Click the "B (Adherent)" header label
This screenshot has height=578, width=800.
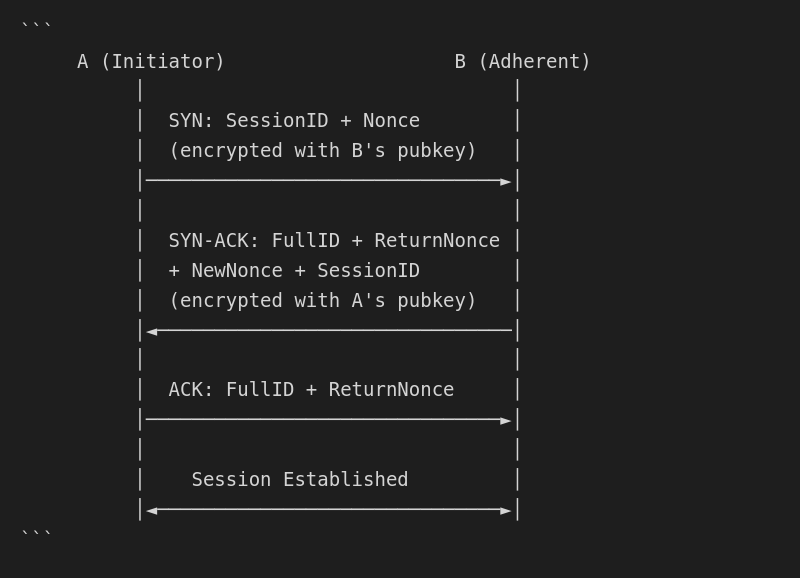[522, 62]
